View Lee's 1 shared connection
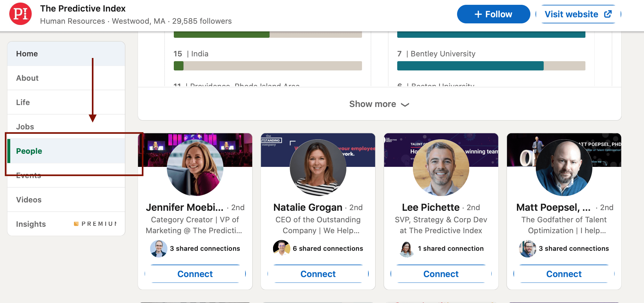Viewport: 644px width, 303px height. (451, 249)
